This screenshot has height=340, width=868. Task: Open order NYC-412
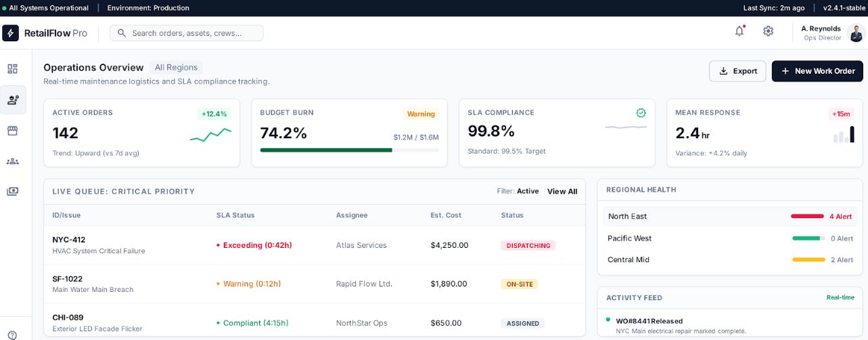tap(69, 240)
